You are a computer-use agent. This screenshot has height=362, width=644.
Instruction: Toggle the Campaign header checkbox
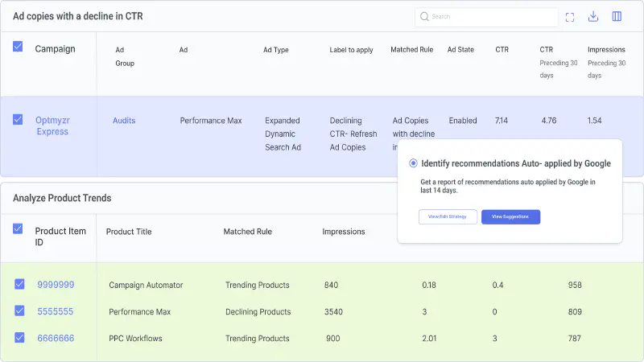pos(18,47)
